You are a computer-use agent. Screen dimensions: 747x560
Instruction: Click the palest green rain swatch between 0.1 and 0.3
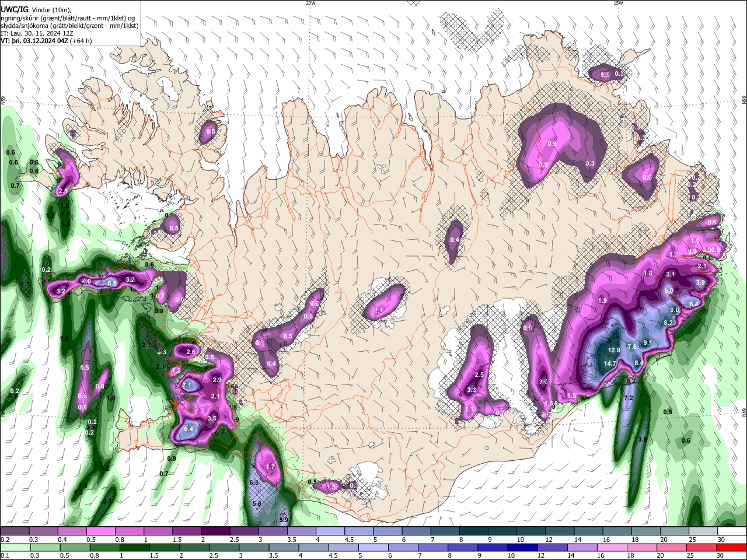tap(15, 548)
